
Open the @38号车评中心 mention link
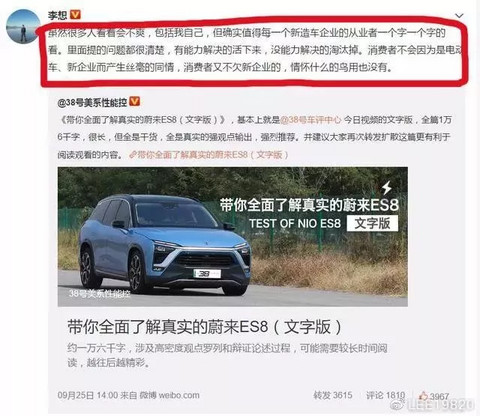click(x=311, y=120)
